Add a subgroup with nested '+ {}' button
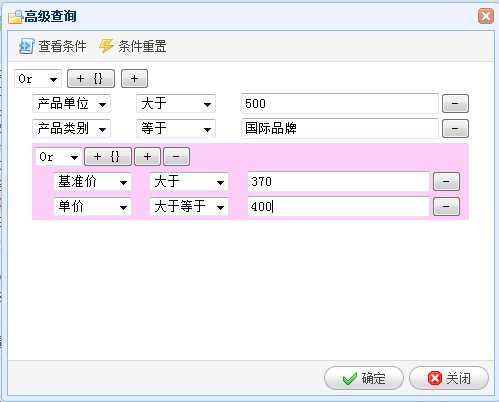 (108, 157)
